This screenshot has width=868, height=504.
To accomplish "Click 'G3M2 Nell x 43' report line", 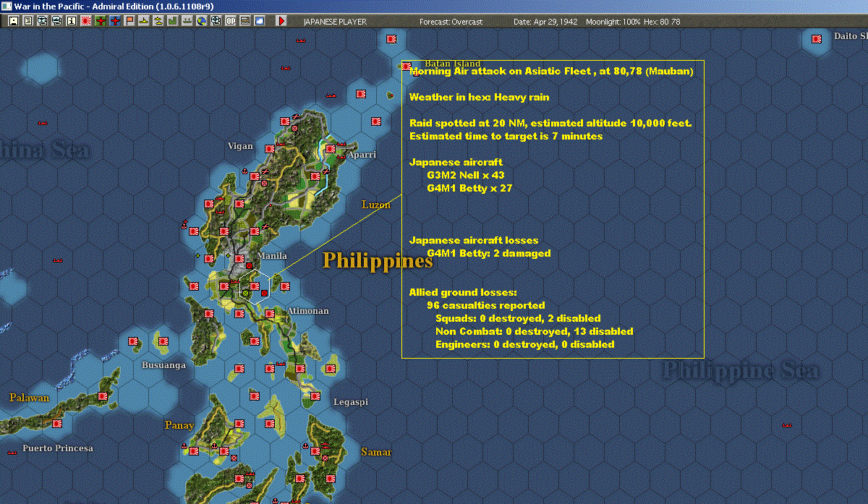I will (x=465, y=175).
